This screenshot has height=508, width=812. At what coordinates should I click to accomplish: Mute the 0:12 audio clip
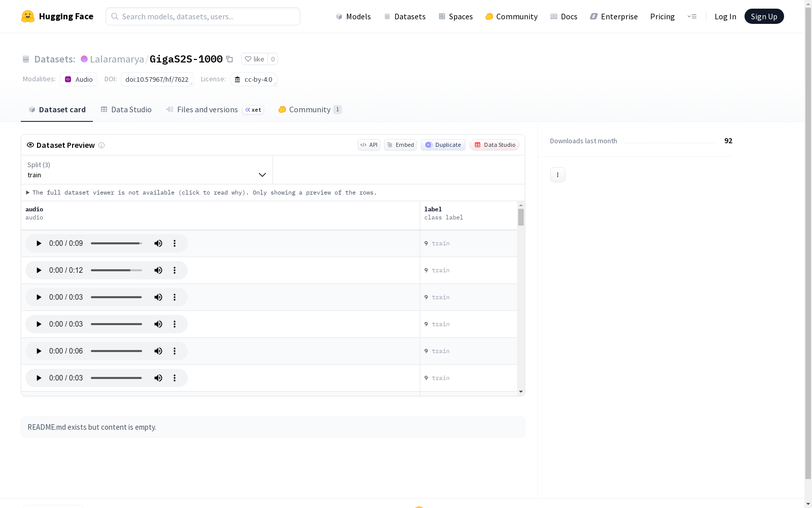click(158, 270)
